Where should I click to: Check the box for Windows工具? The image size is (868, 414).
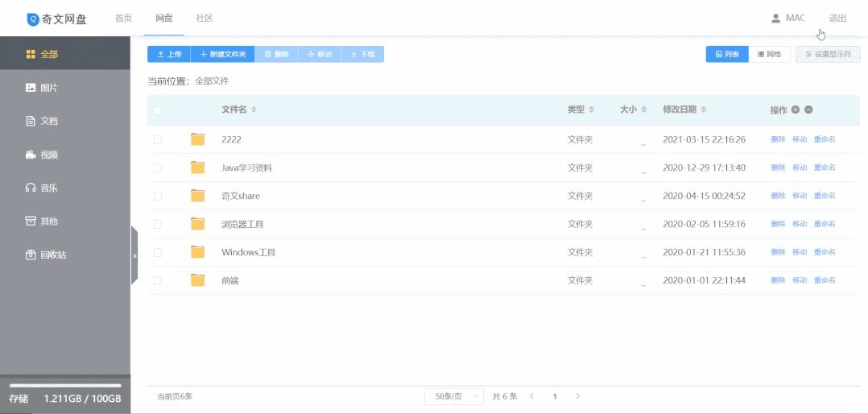pyautogui.click(x=158, y=252)
